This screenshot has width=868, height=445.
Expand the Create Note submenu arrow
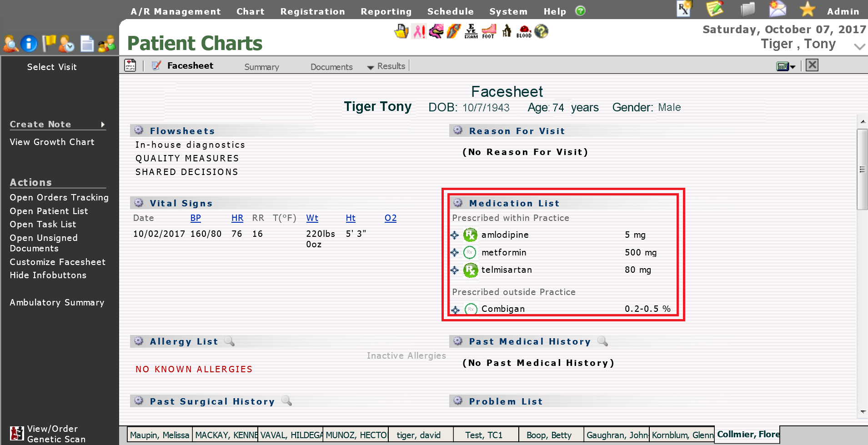point(103,125)
